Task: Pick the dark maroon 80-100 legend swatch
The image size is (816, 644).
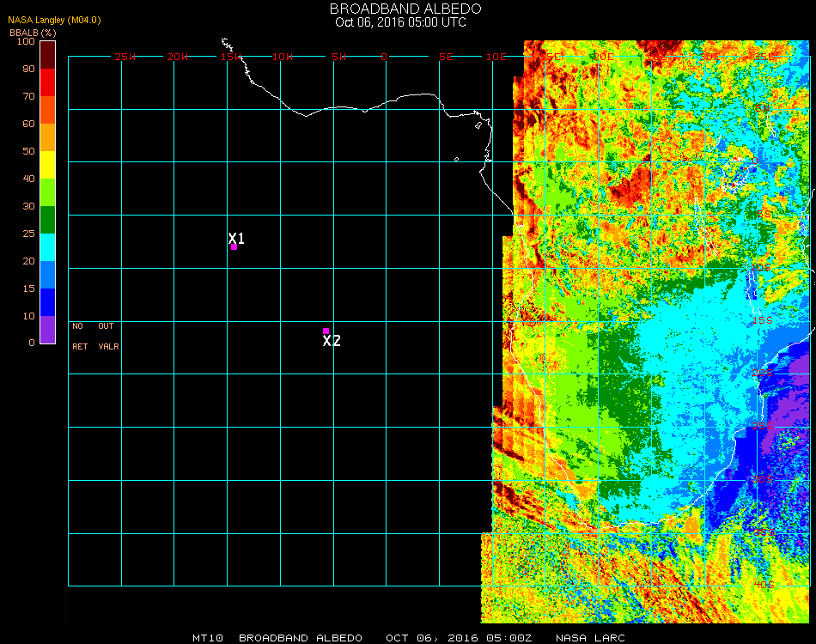Action: point(47,55)
